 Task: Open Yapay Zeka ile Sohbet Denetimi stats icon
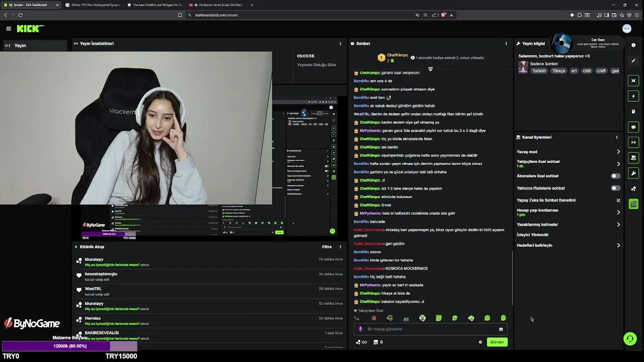(x=618, y=200)
